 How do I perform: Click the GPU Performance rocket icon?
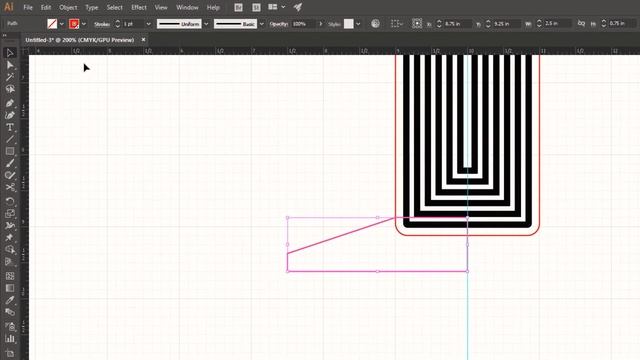(298, 7)
